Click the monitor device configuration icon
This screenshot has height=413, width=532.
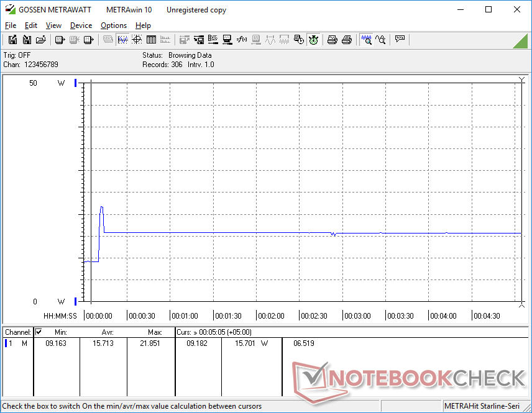(227, 40)
